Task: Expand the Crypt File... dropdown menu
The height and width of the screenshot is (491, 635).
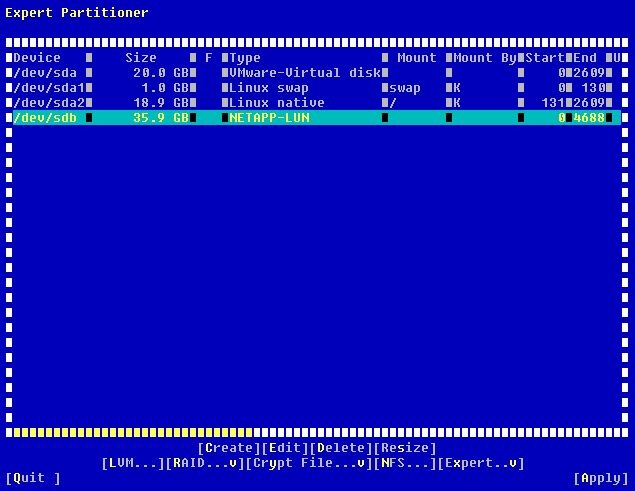Action: click(x=309, y=463)
